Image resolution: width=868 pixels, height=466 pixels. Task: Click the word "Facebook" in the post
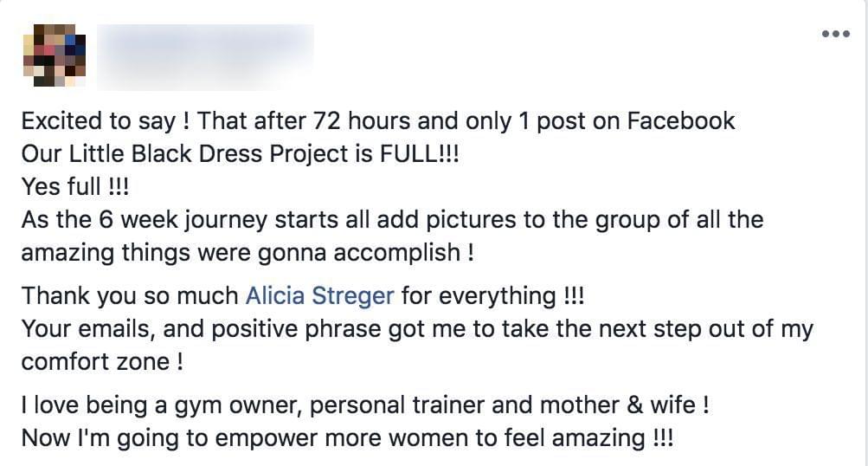tap(680, 120)
